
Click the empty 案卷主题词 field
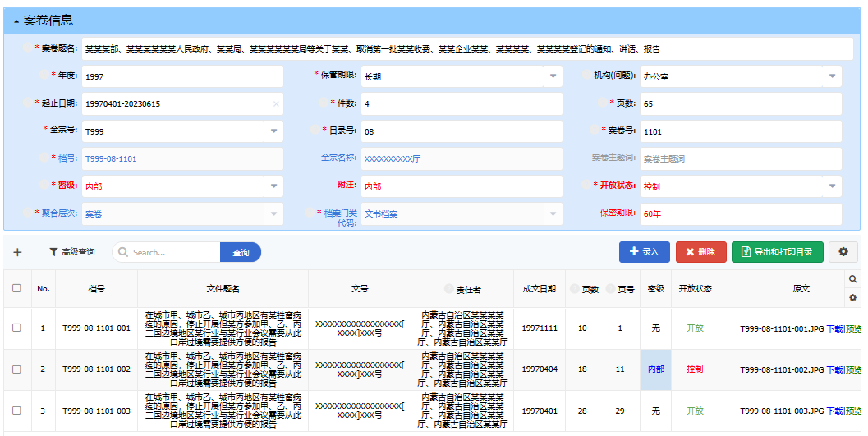click(x=741, y=158)
